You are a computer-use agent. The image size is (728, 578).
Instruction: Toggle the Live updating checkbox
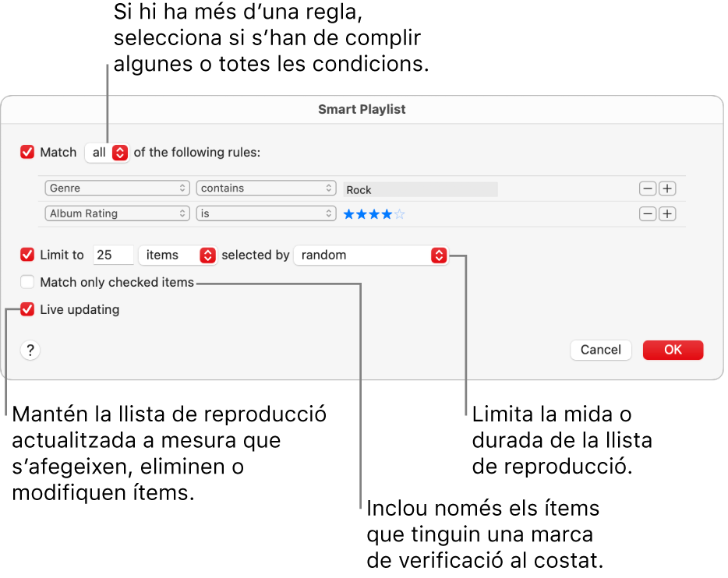27,309
